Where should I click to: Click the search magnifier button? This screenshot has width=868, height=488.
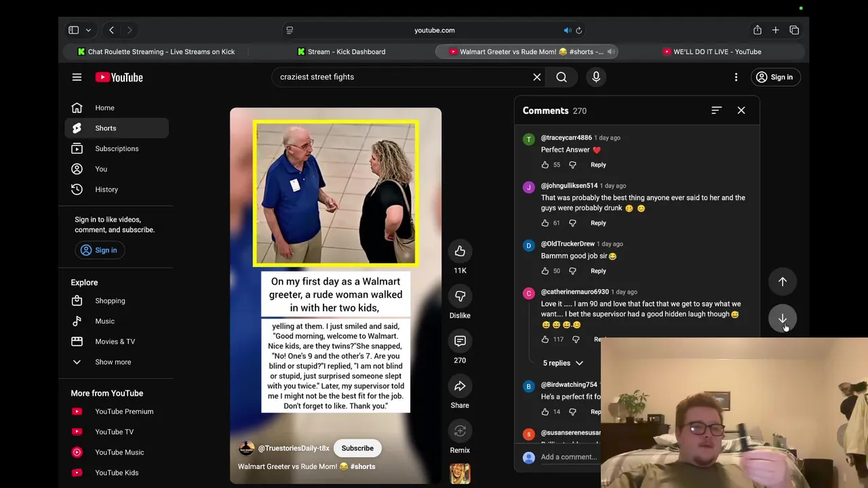click(561, 77)
